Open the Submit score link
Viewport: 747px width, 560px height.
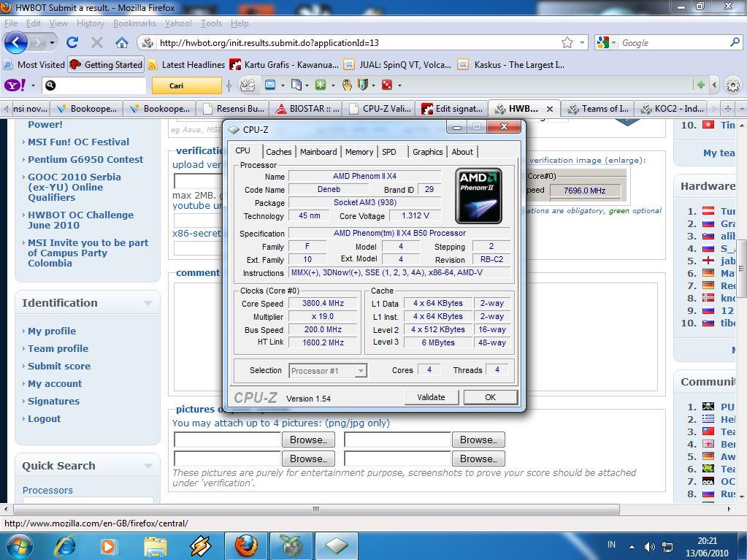59,367
